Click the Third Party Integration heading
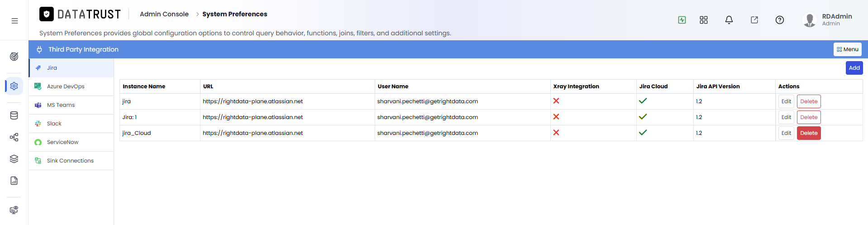The width and height of the screenshot is (868, 225). click(x=84, y=49)
